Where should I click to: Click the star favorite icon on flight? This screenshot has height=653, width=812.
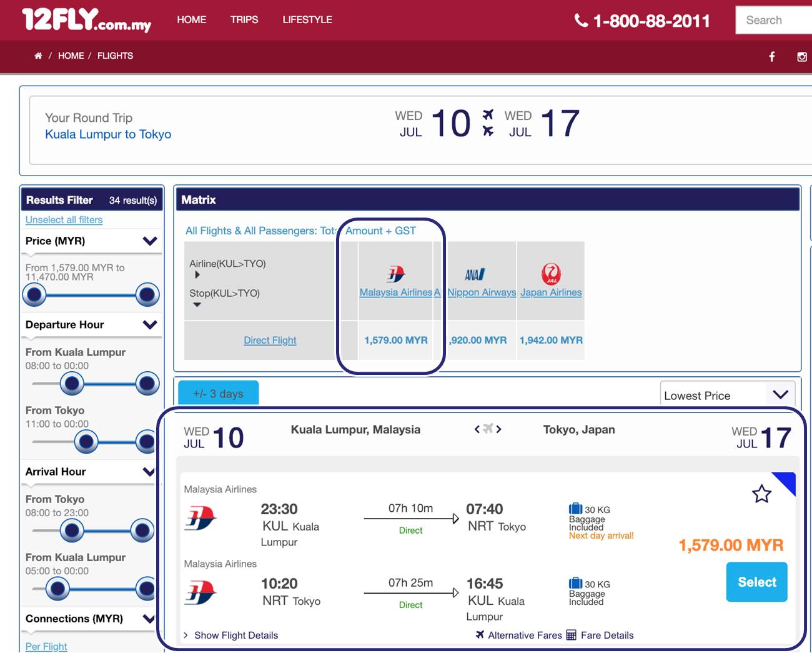pyautogui.click(x=761, y=494)
